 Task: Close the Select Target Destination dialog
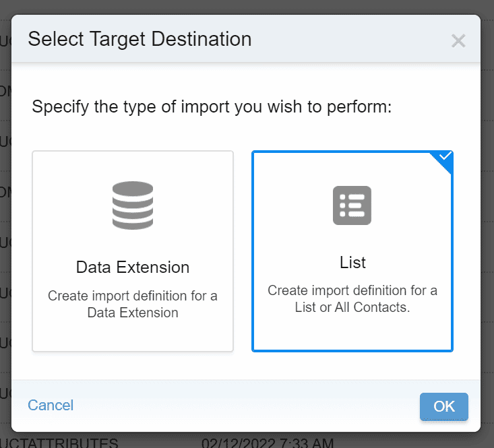tap(458, 41)
